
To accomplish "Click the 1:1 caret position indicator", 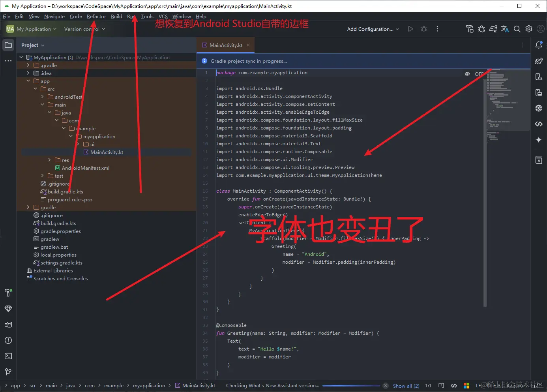I will [428, 386].
